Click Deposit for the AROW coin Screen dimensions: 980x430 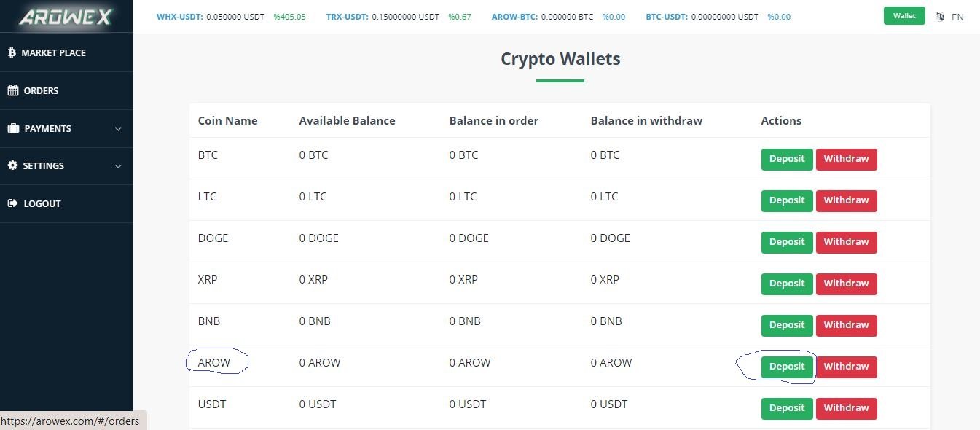[787, 367]
